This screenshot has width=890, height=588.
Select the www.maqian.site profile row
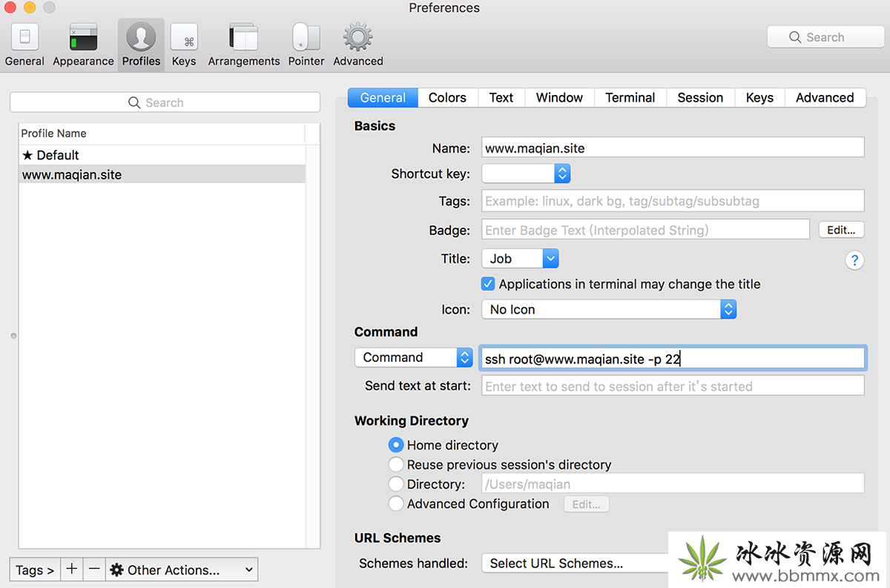click(x=162, y=175)
